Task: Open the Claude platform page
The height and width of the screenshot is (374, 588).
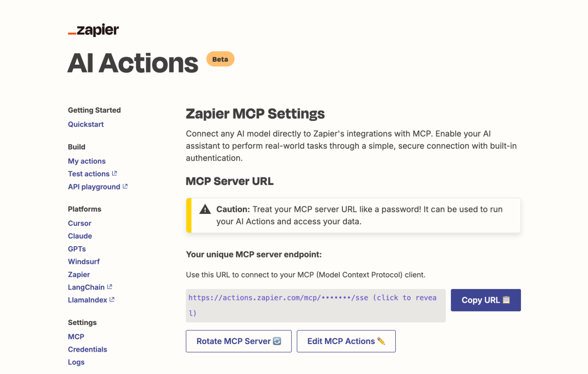Action: point(79,236)
